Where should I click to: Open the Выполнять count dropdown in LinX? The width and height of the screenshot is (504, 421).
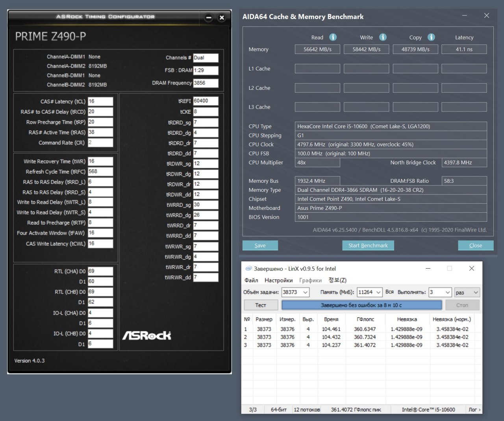point(448,292)
